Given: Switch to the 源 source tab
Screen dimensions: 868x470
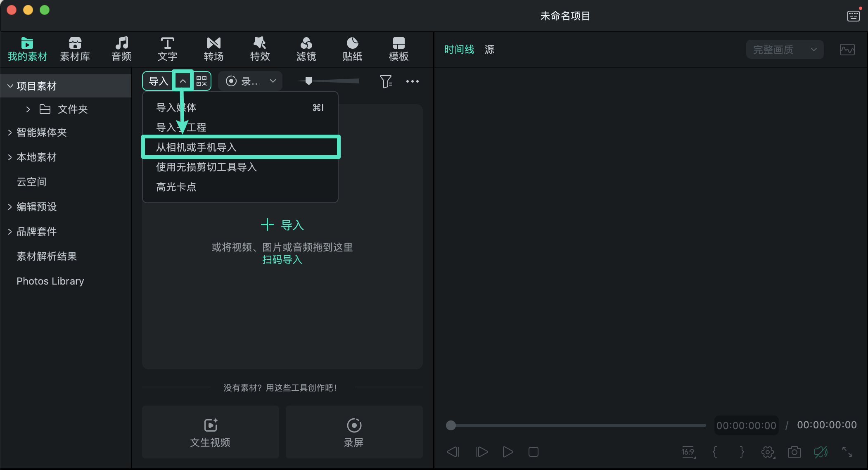Looking at the screenshot, I should pos(489,50).
